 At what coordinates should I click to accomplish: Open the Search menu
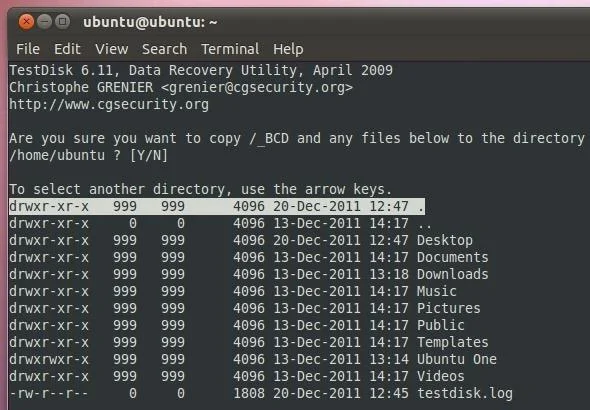[x=164, y=49]
